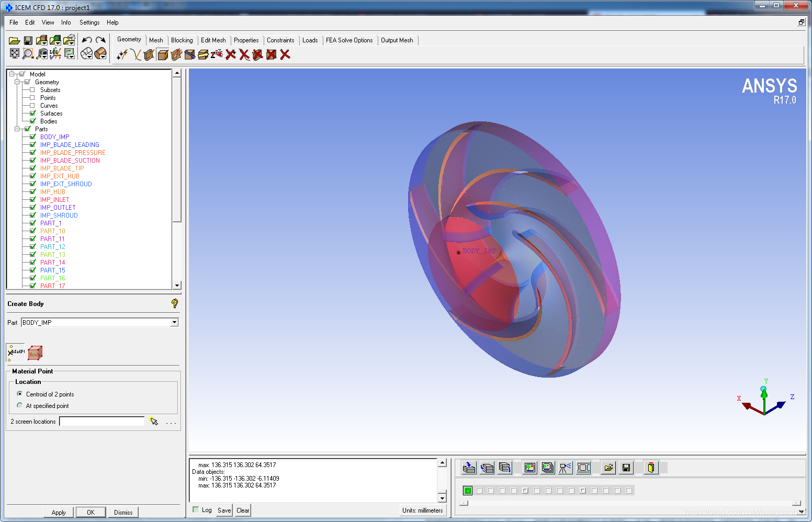812x522 pixels.
Task: Open Create Body help lightbulb icon
Action: (x=175, y=303)
